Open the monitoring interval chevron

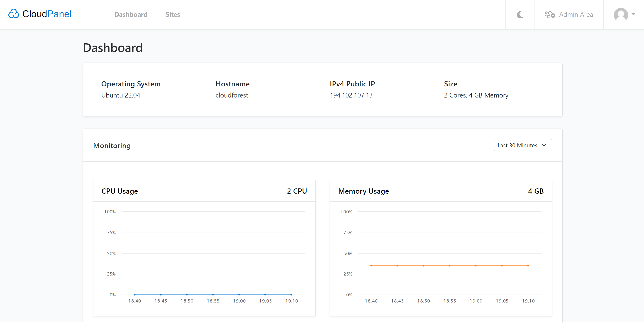click(544, 145)
